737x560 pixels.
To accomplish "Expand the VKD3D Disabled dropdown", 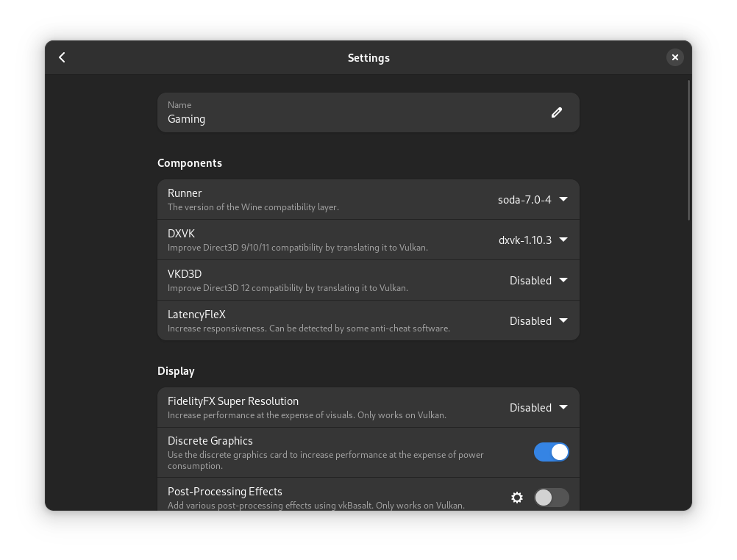I will coord(538,281).
